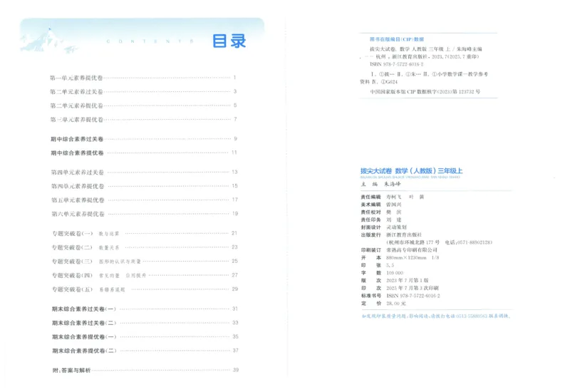Click the "责任校对" row
Viewport: 570px width, 392px height.
381,212
